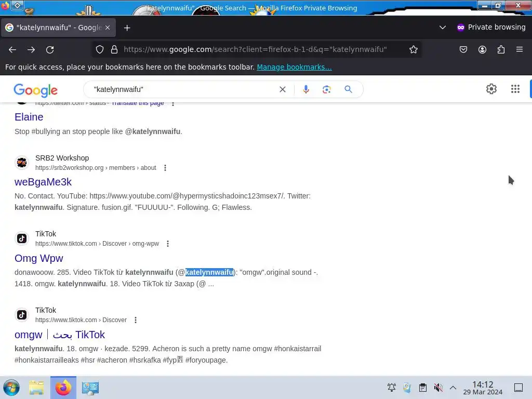This screenshot has height=399, width=532.
Task: Expand hidden system tray icons
Action: (453, 387)
